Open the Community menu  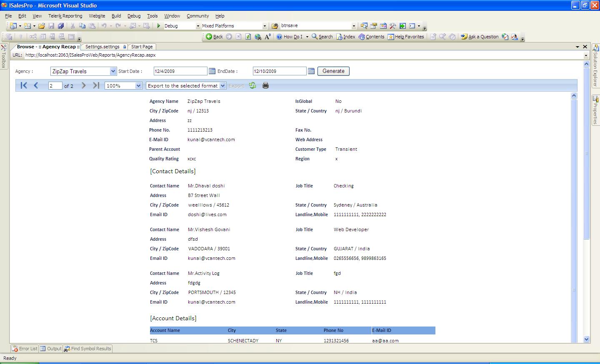198,16
